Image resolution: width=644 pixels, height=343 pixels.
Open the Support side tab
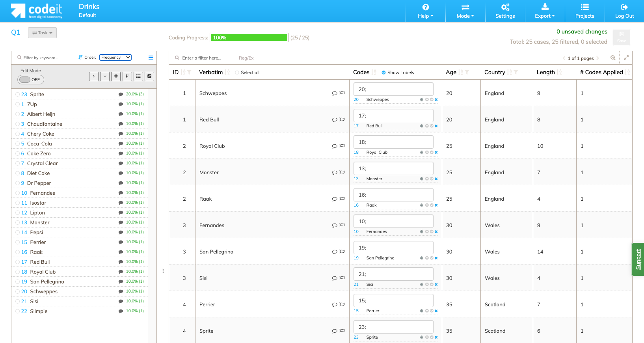click(638, 259)
